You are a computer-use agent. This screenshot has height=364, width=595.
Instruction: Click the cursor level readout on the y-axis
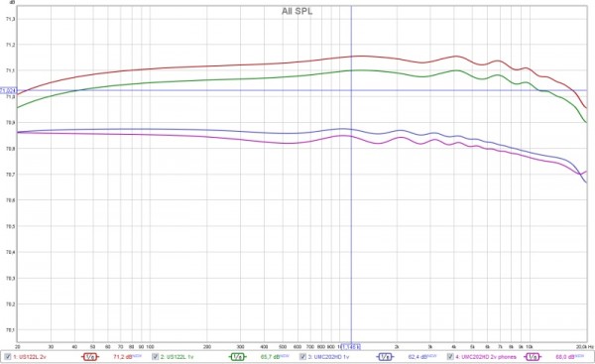[x=8, y=90]
